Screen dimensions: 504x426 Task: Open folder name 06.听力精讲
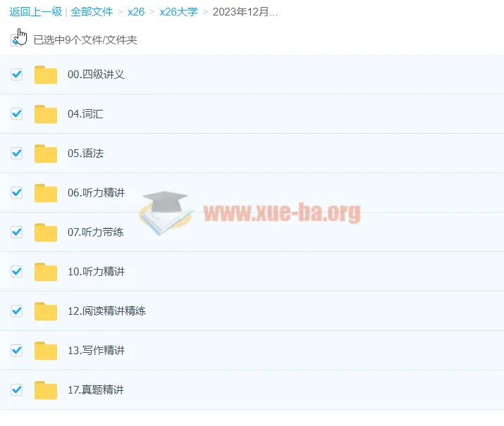[96, 193]
